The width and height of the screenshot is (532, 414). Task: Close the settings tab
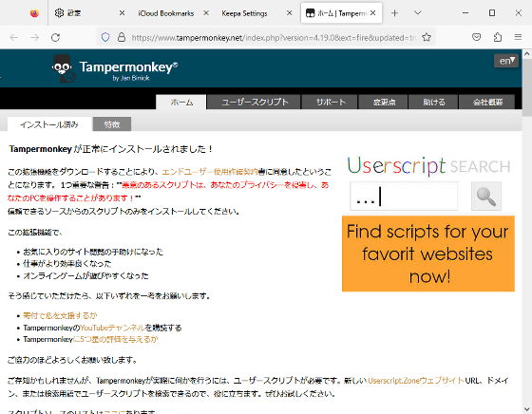(122, 13)
